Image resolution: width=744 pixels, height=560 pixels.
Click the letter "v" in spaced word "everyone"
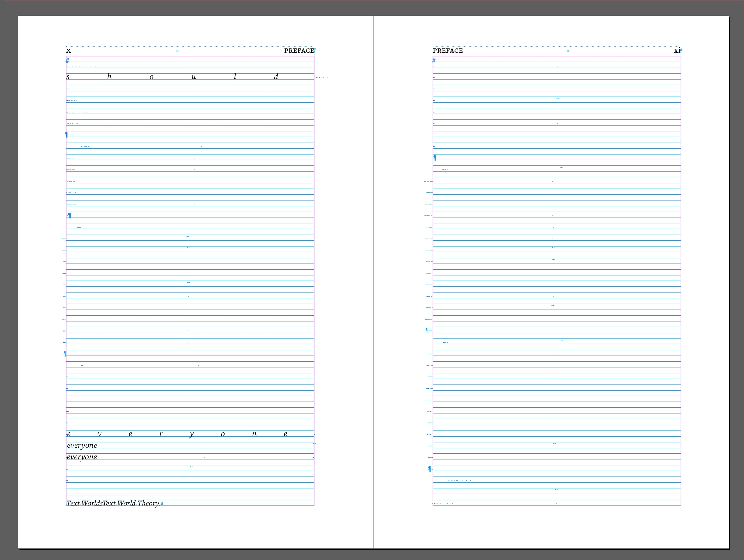[99, 434]
